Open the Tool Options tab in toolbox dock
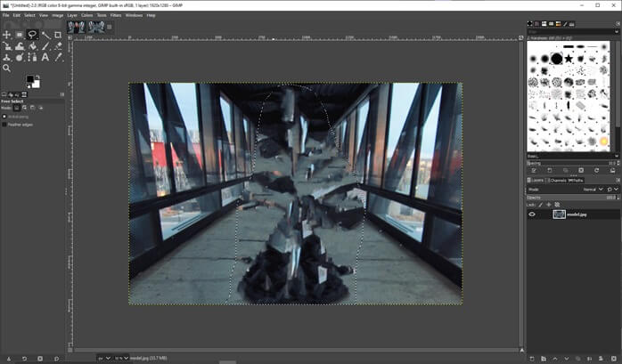 pyautogui.click(x=4, y=94)
